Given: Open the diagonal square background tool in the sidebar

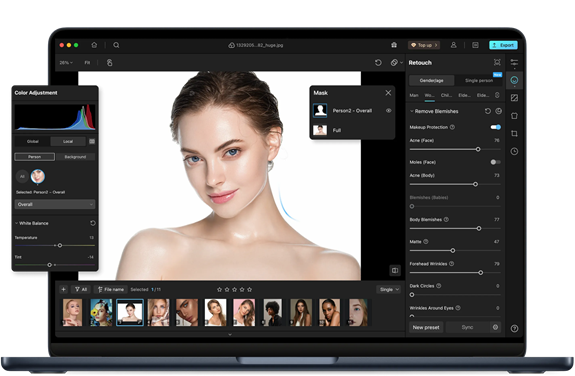Looking at the screenshot, I should click(x=514, y=98).
